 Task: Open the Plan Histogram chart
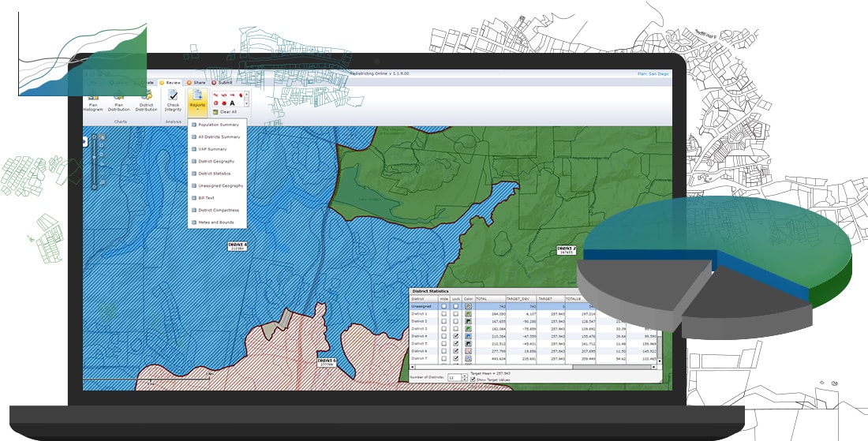[x=93, y=102]
